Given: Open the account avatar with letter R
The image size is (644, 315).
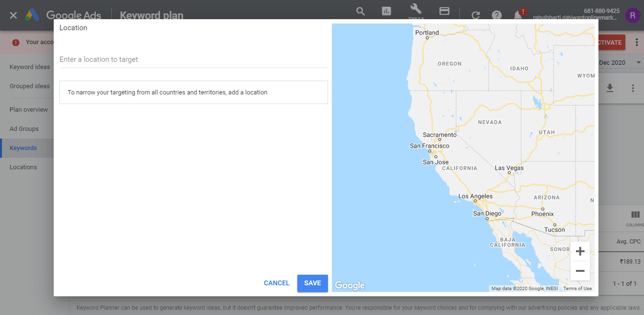Looking at the screenshot, I should (x=633, y=15).
